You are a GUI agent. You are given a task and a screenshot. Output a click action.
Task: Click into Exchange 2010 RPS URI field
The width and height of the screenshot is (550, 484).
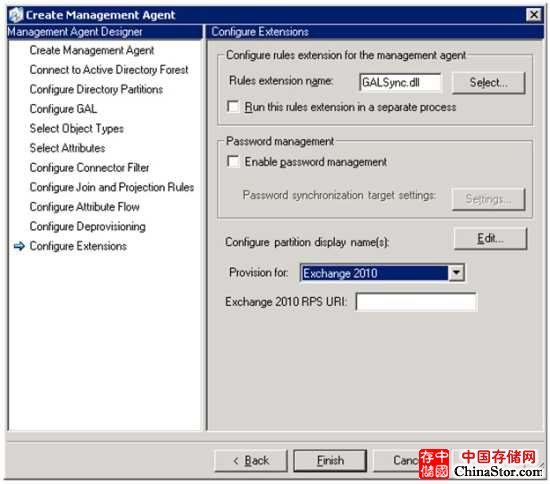[x=416, y=302]
